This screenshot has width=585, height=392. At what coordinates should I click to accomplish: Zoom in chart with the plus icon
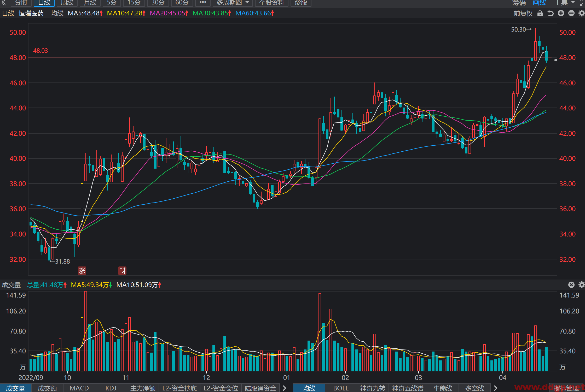click(561, 13)
